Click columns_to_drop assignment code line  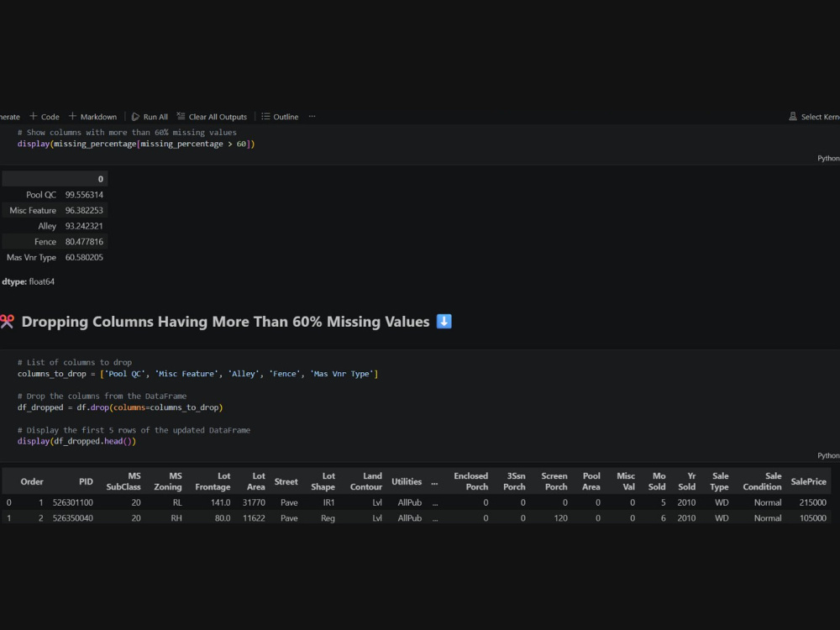click(197, 374)
